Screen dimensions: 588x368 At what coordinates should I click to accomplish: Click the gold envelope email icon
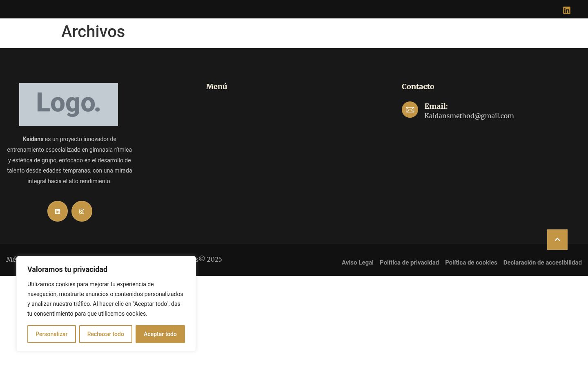tap(410, 110)
